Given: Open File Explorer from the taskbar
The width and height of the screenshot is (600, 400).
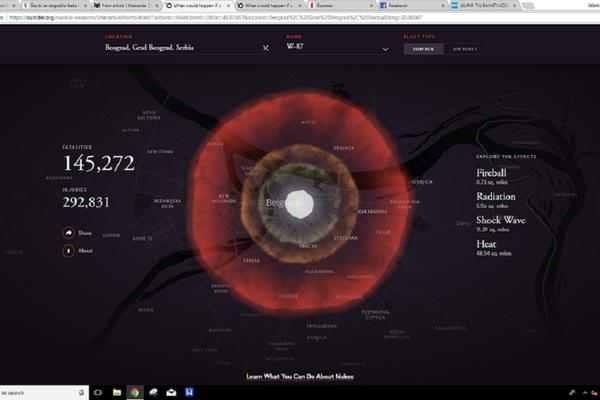Looking at the screenshot, I should [x=116, y=392].
